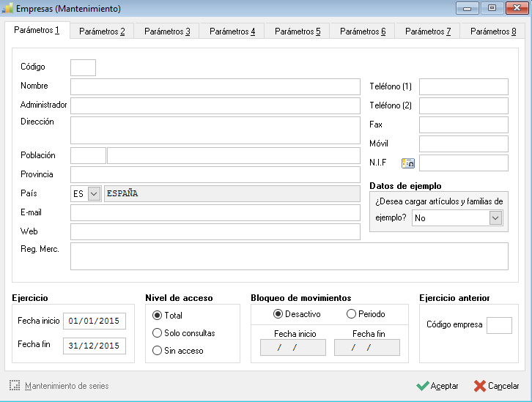
Task: Click the Teléfono (1) field
Action: click(x=463, y=87)
